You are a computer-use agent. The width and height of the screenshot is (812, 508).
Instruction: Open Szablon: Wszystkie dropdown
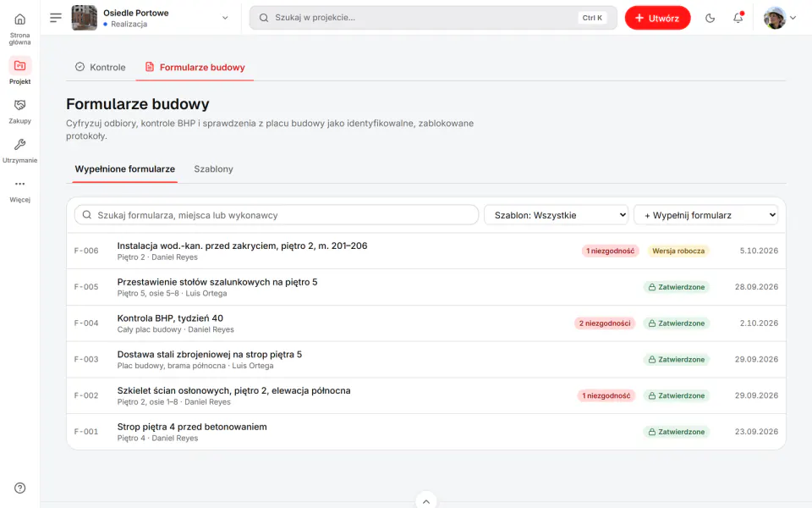click(557, 215)
